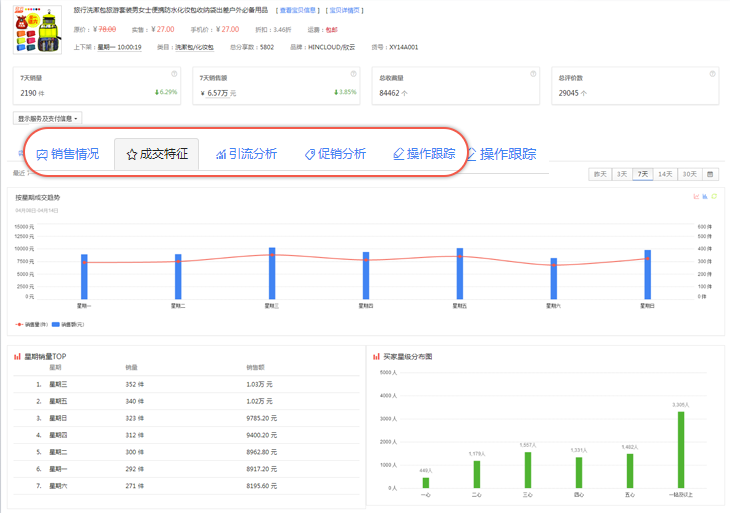The height and width of the screenshot is (513, 730).
Task: Select the 7天 time range
Action: point(643,174)
